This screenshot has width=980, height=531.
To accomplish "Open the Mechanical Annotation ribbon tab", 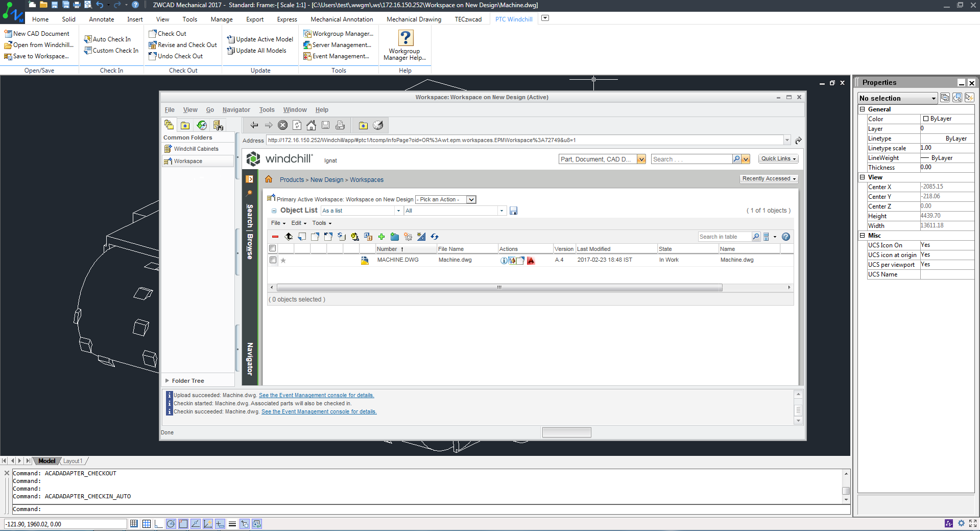I will (342, 19).
